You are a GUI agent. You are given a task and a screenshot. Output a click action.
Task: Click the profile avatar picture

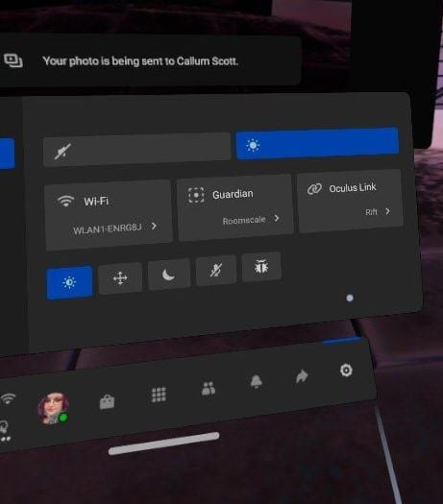pyautogui.click(x=53, y=408)
